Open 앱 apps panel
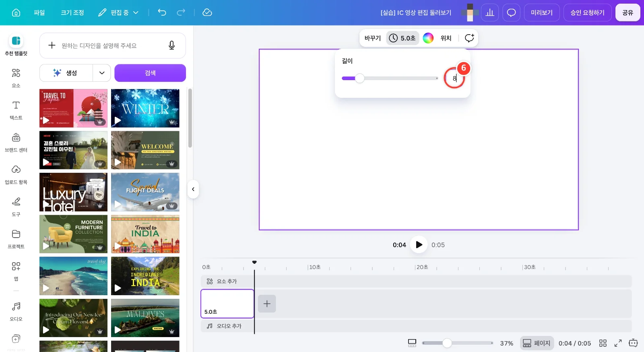Screen dimensions: 644x352 pos(16,271)
